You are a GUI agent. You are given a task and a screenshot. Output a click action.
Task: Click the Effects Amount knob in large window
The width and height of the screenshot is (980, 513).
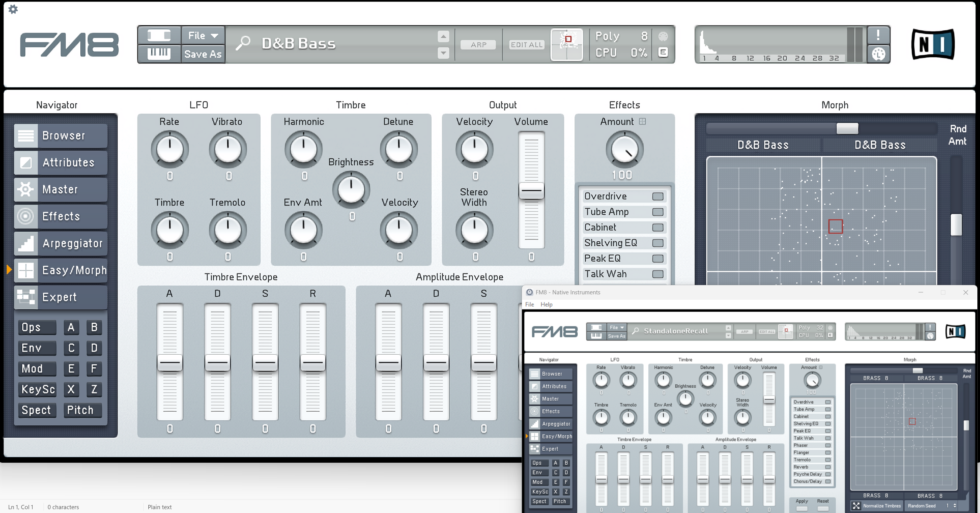624,149
